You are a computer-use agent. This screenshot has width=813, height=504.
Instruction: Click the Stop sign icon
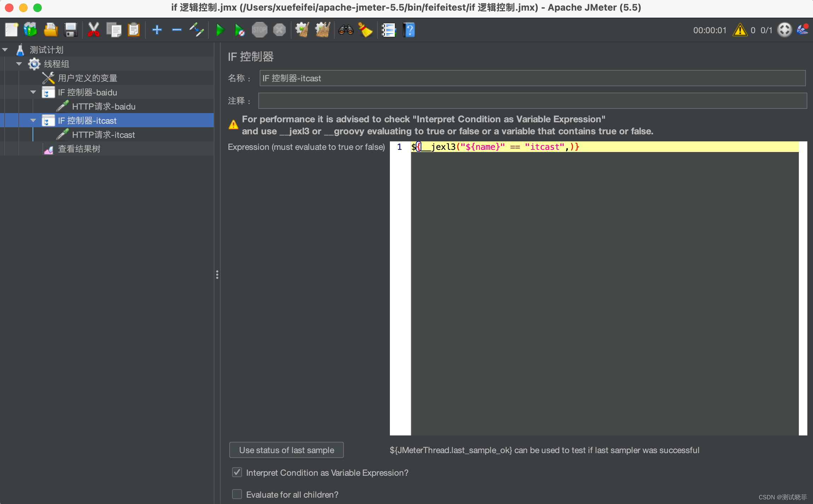click(259, 30)
